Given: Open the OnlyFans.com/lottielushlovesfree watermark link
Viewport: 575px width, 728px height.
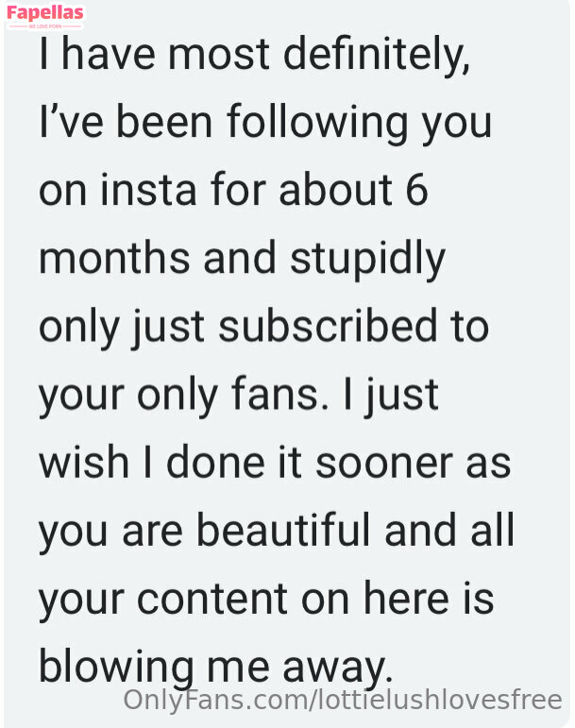Looking at the screenshot, I should [x=343, y=701].
